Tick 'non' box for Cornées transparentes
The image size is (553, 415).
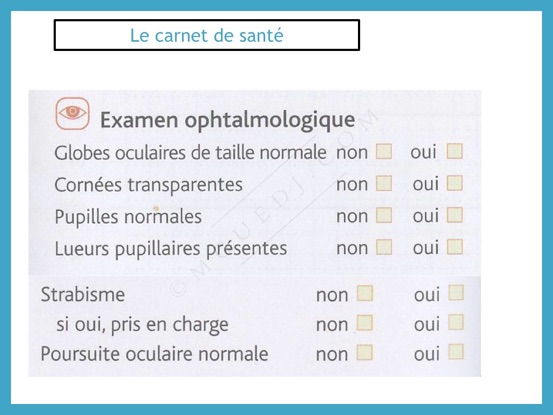(384, 183)
